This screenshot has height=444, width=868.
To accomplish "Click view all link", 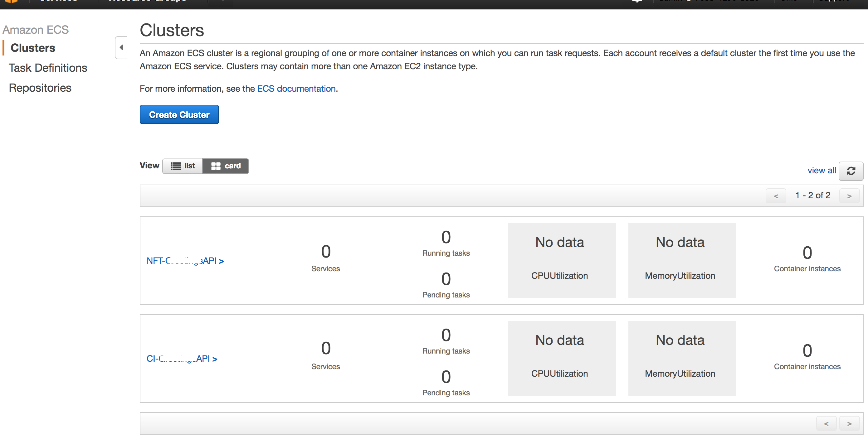I will coord(822,170).
